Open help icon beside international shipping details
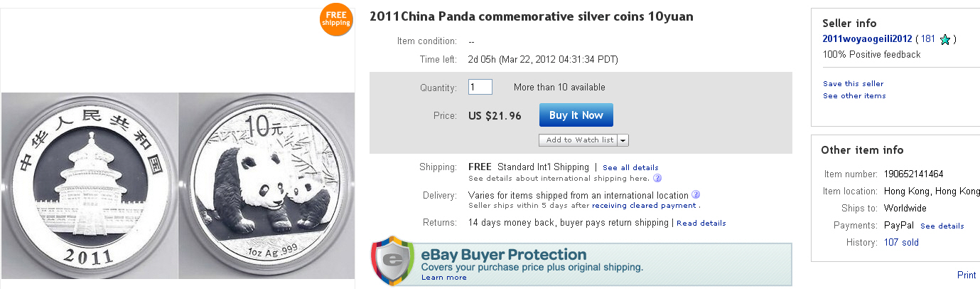 pyautogui.click(x=657, y=178)
